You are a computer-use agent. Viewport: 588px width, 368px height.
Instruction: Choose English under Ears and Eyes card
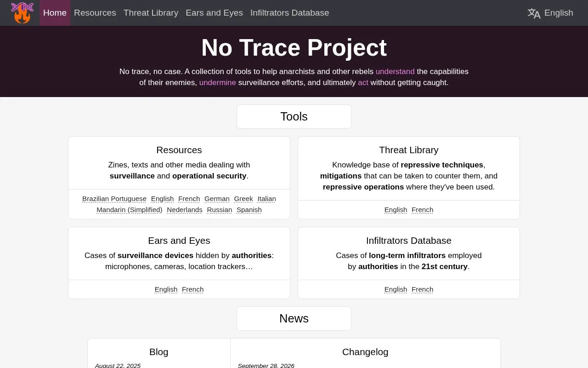click(166, 289)
